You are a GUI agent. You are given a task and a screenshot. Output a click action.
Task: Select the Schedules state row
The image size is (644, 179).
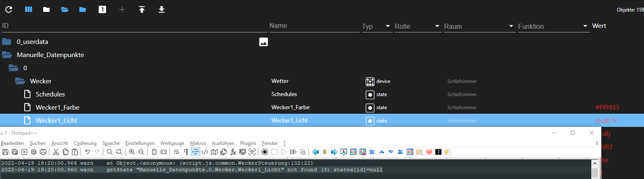[x=322, y=94]
